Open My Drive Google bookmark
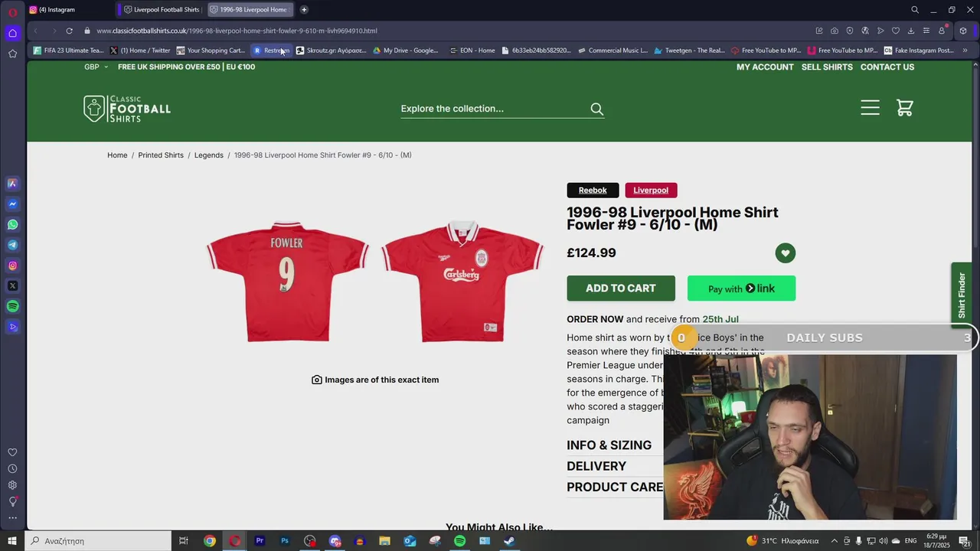The height and width of the screenshot is (551, 980). (x=405, y=51)
